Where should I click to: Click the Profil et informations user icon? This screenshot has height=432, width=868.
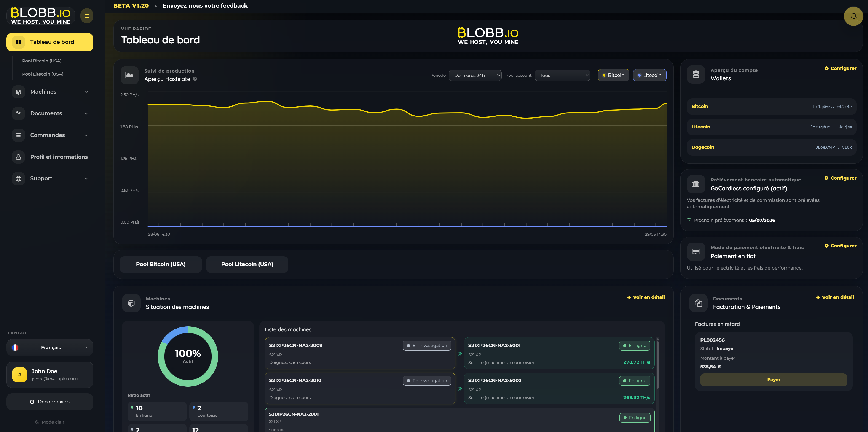point(19,157)
